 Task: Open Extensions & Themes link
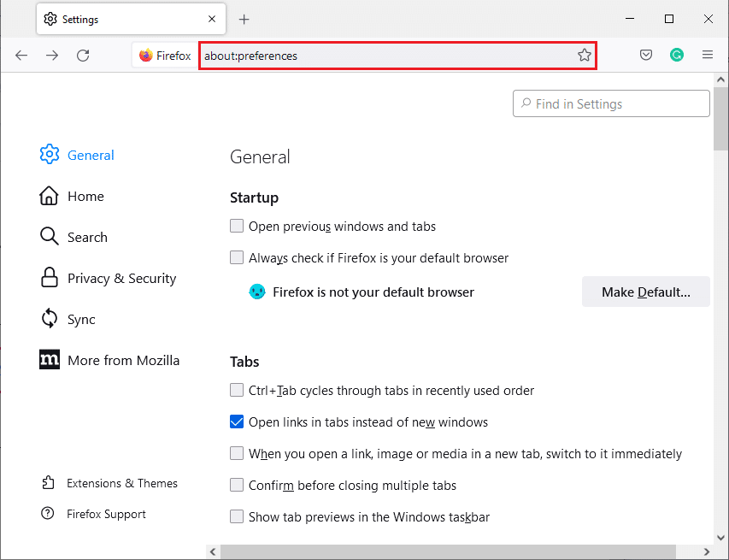click(x=122, y=483)
